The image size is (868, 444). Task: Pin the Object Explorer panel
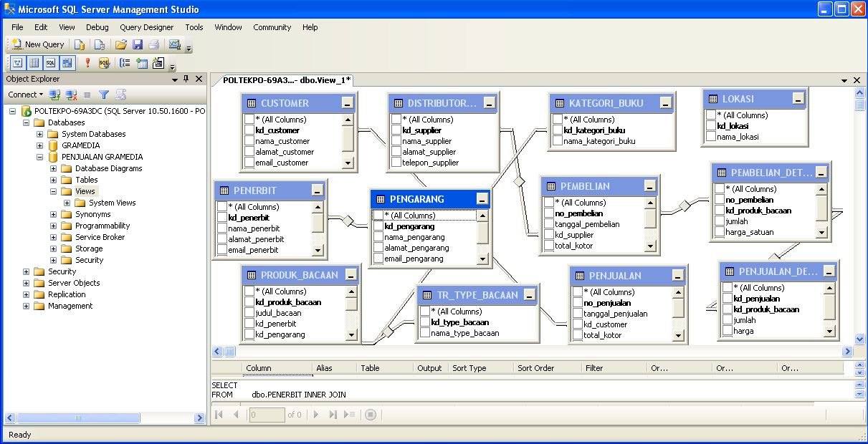click(186, 79)
